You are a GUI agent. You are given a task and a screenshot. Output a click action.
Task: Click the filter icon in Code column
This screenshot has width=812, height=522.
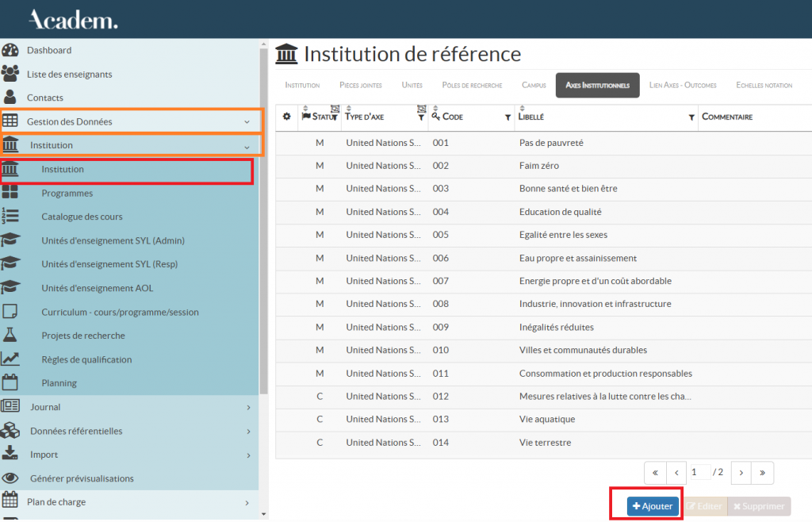coord(507,117)
